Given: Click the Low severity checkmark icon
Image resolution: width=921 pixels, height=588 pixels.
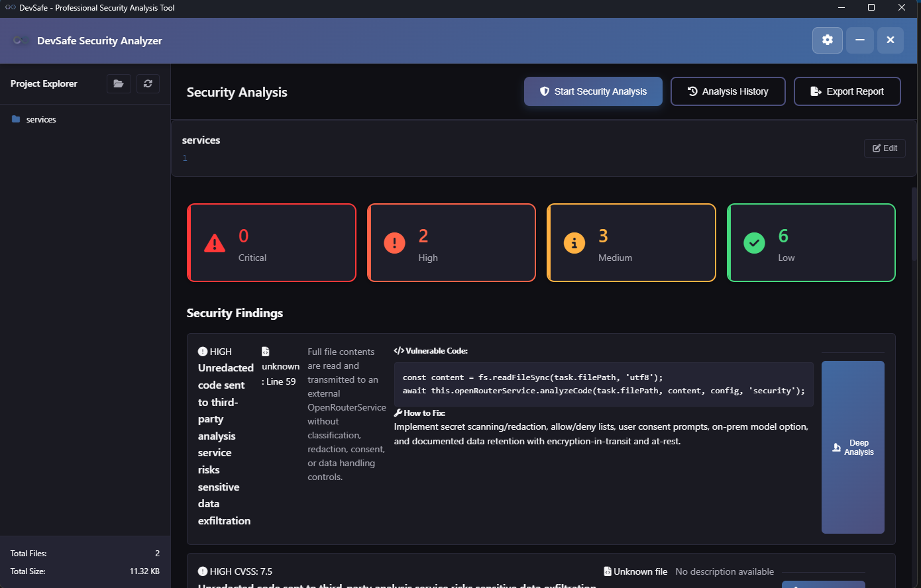Looking at the screenshot, I should (754, 243).
